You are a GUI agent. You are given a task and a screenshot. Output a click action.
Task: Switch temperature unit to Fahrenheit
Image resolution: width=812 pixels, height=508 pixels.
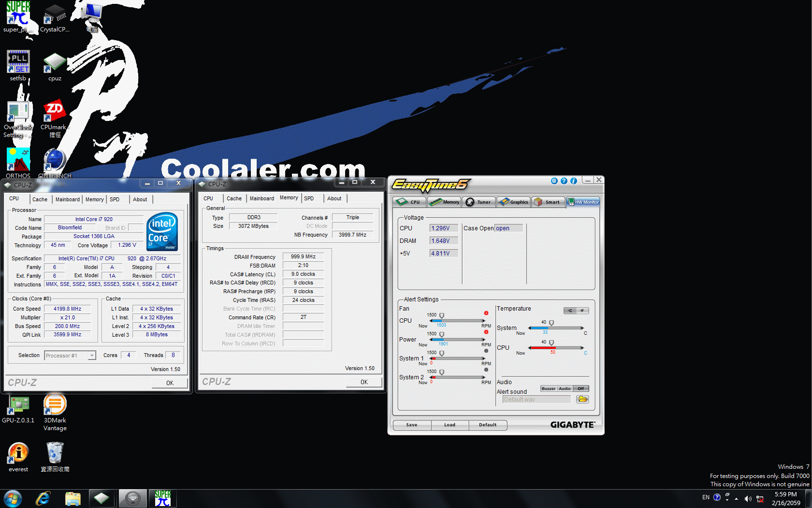tap(582, 311)
